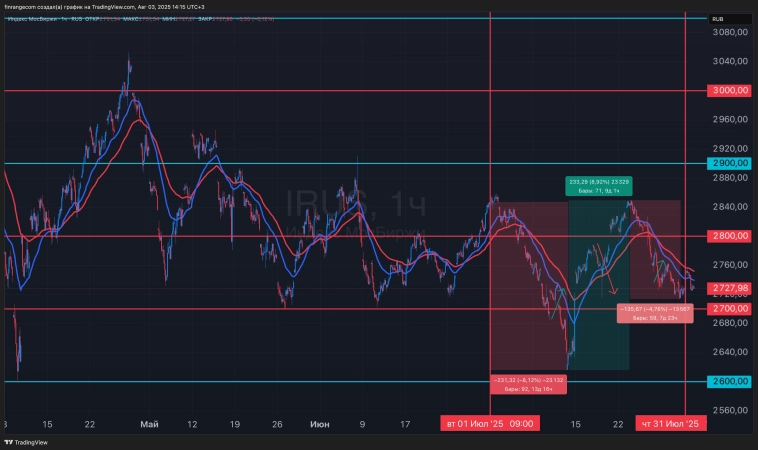Click the cyan 2600,00 price label

(731, 382)
